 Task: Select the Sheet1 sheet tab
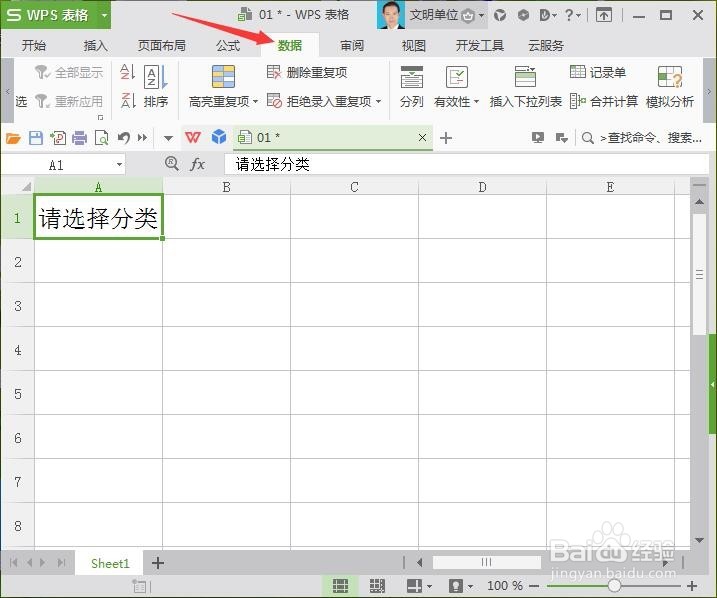point(110,563)
